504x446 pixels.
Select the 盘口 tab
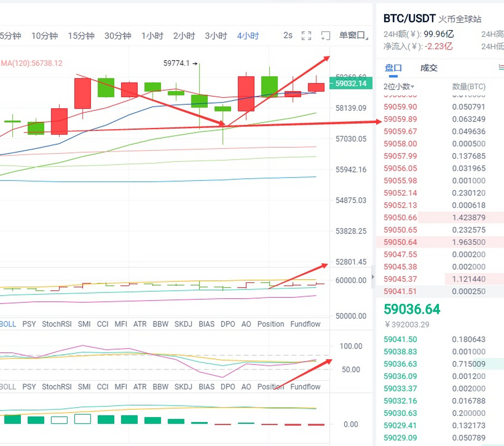393,68
